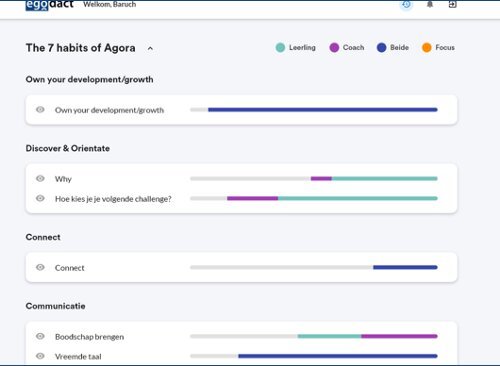
Task: Toggle eye icon for Own your development/growth
Action: pyautogui.click(x=40, y=110)
